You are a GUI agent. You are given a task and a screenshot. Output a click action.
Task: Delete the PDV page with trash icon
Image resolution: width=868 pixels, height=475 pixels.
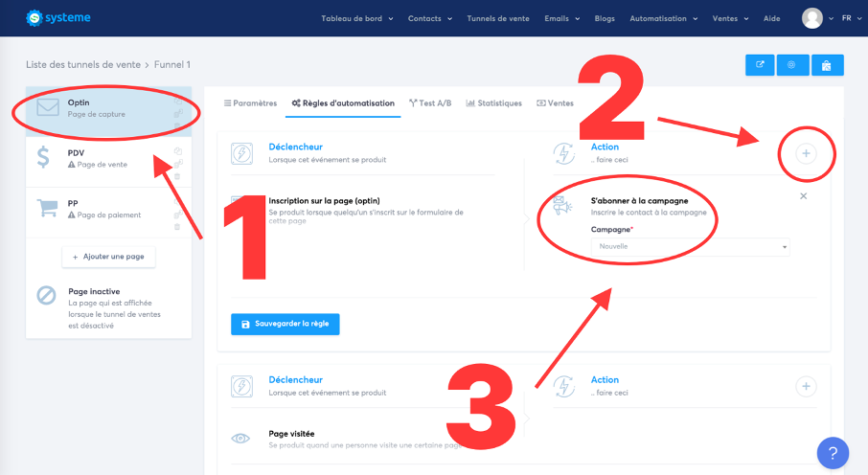177,176
